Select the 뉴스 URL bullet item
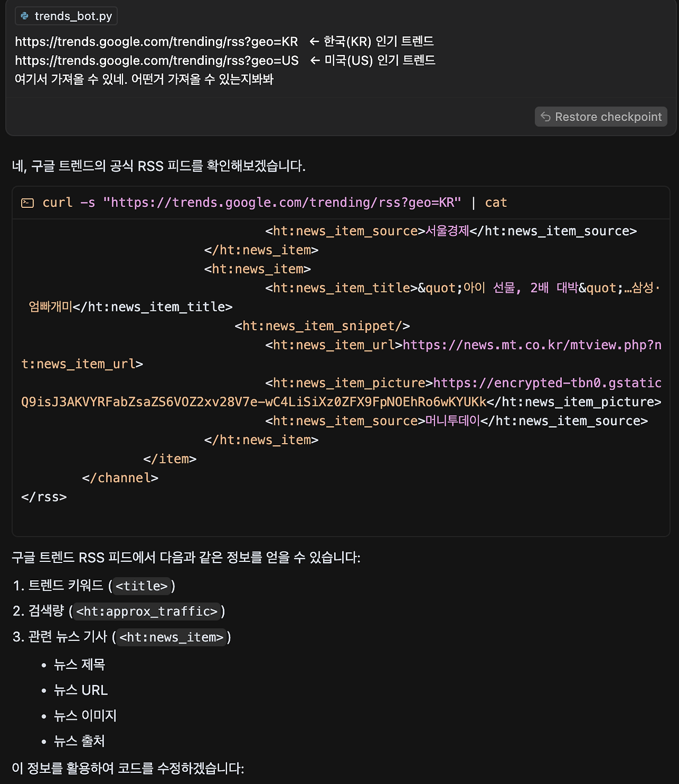The image size is (679, 784). [80, 690]
